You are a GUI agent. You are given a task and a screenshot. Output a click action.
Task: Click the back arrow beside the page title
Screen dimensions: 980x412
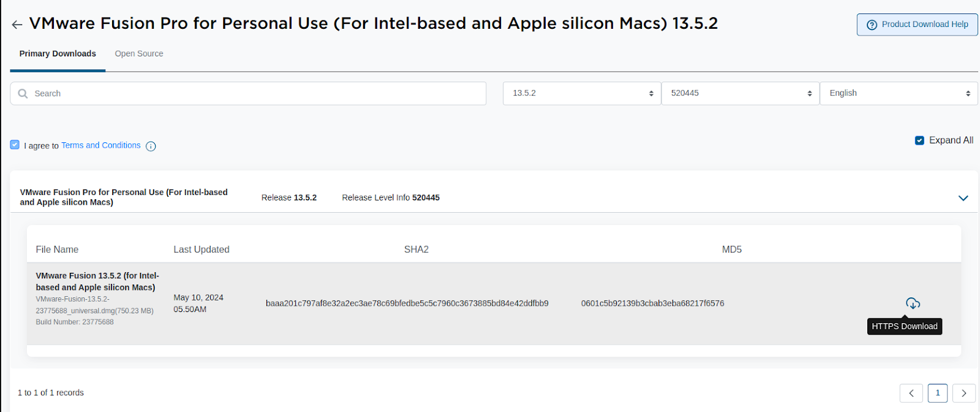17,25
